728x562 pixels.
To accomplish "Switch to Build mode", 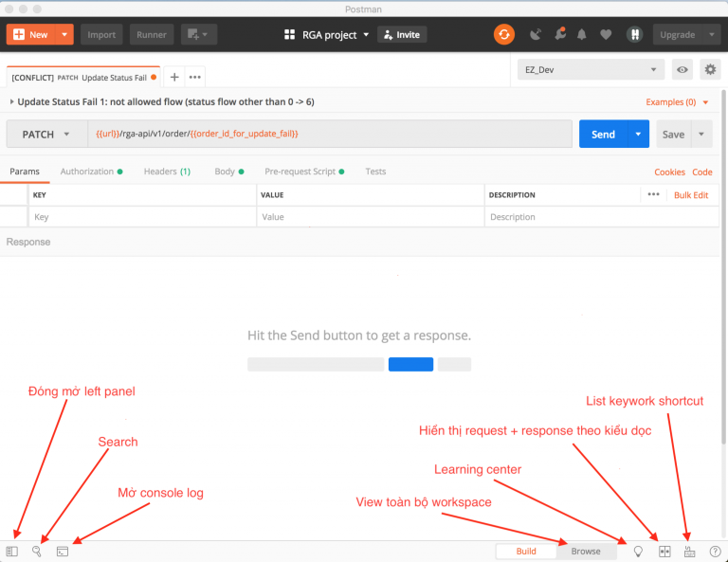I will [526, 551].
